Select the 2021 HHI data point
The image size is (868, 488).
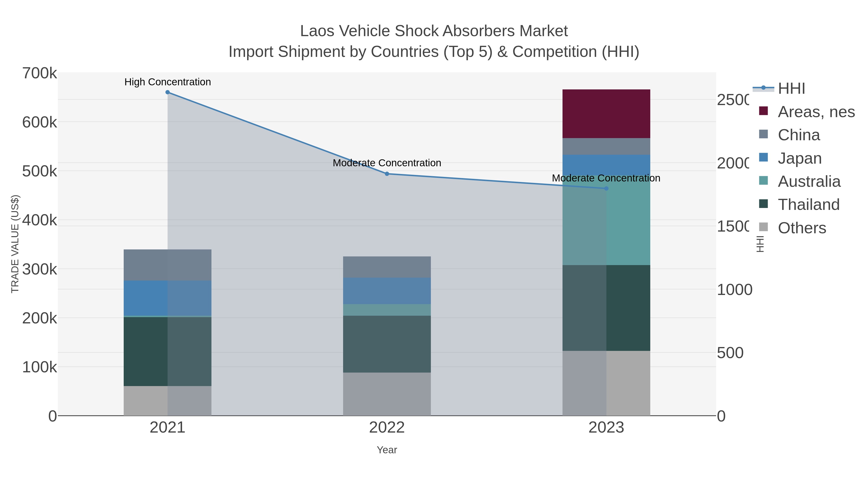tap(168, 92)
